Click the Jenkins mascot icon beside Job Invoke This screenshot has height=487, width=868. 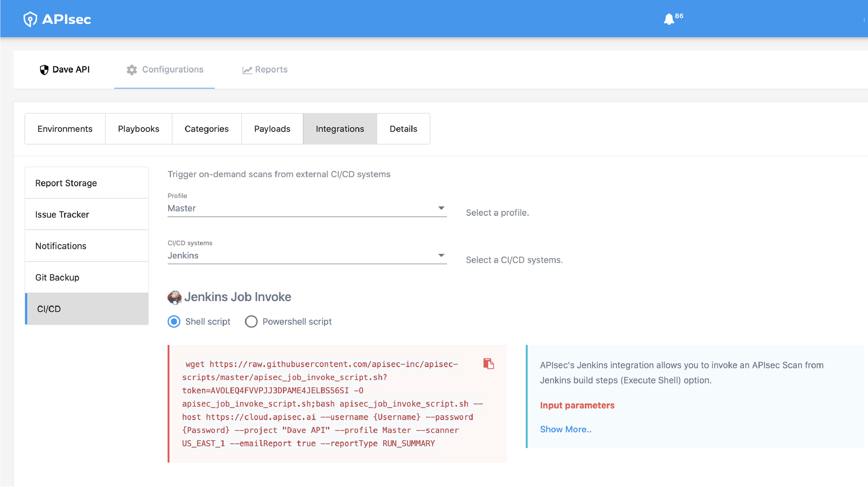pos(174,298)
